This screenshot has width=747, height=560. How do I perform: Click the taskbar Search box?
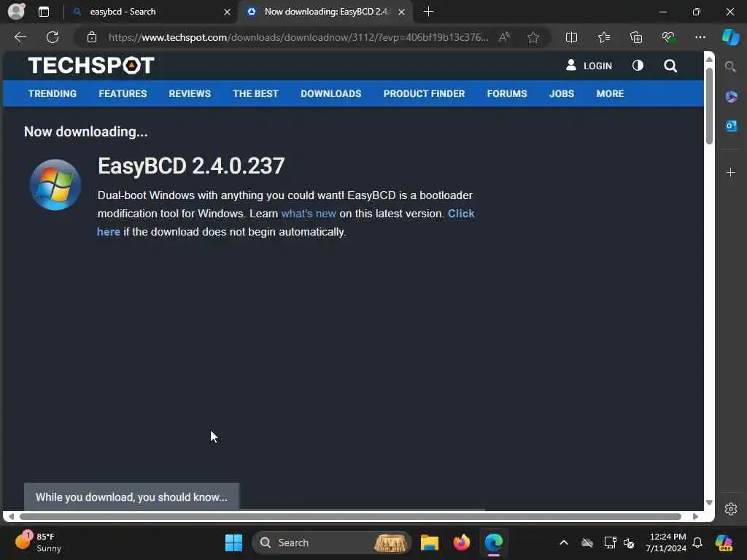pyautogui.click(x=332, y=542)
